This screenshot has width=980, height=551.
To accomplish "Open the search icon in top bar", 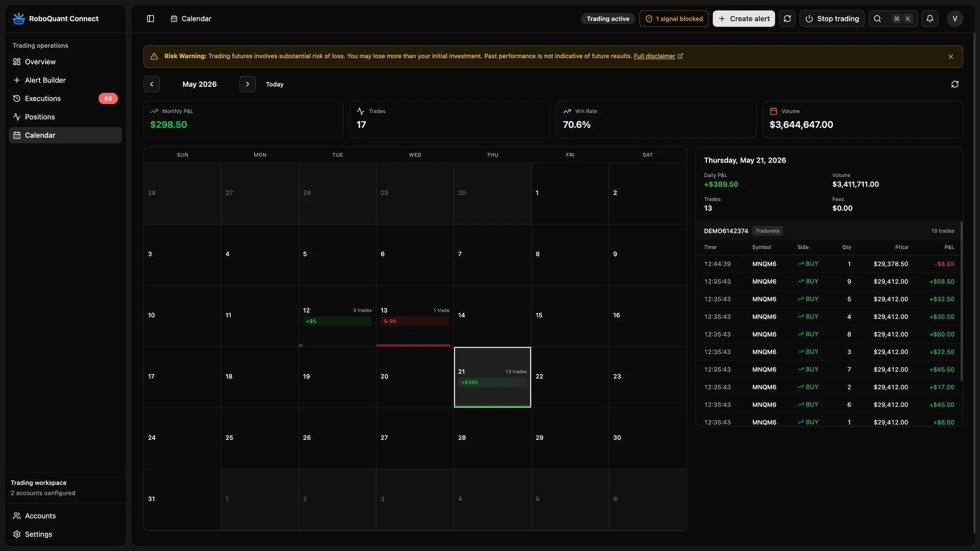I will point(878,19).
